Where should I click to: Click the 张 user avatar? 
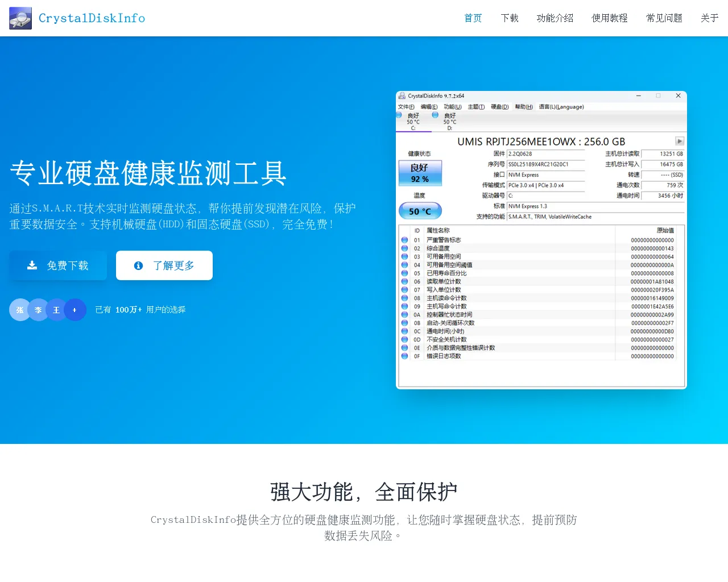pyautogui.click(x=20, y=310)
